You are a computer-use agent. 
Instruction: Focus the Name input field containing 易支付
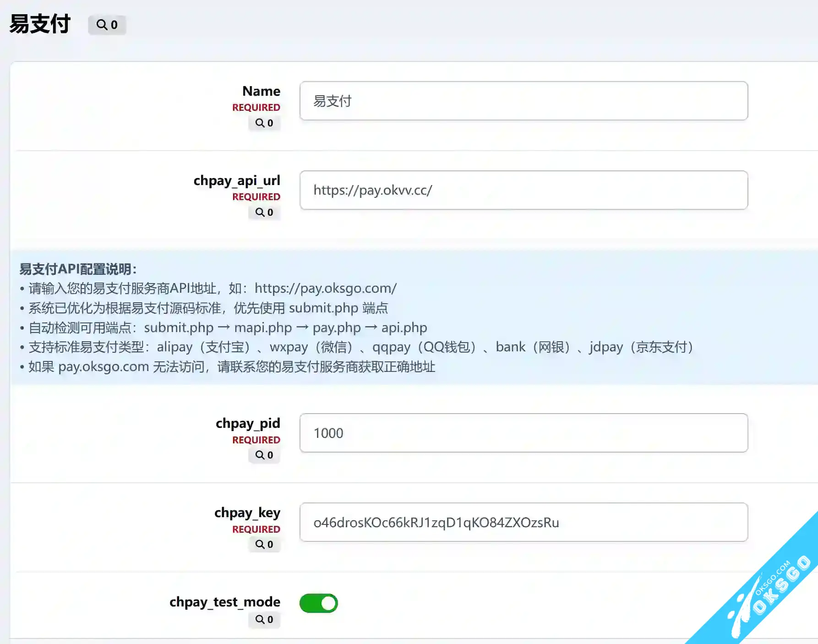[524, 101]
